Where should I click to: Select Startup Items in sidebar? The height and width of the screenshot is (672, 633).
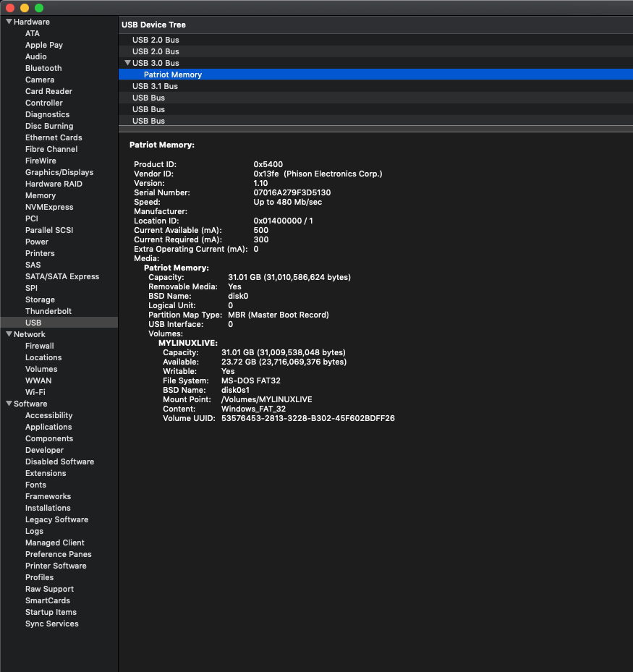tap(51, 612)
